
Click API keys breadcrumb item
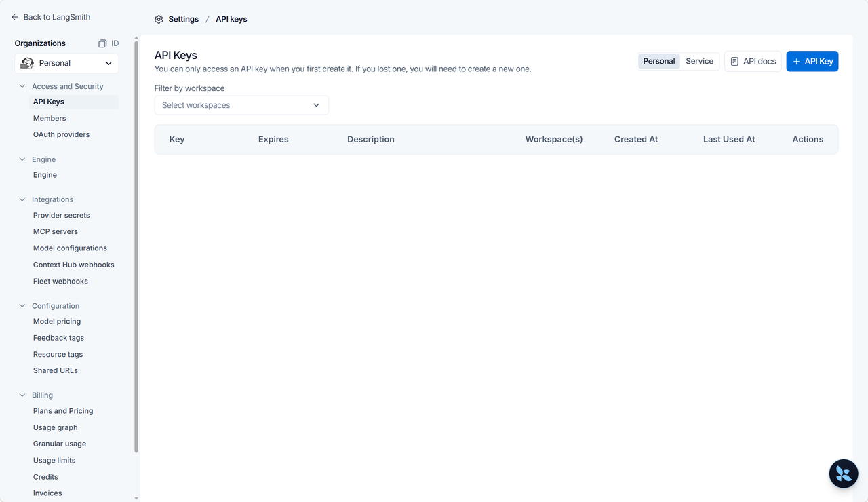231,19
